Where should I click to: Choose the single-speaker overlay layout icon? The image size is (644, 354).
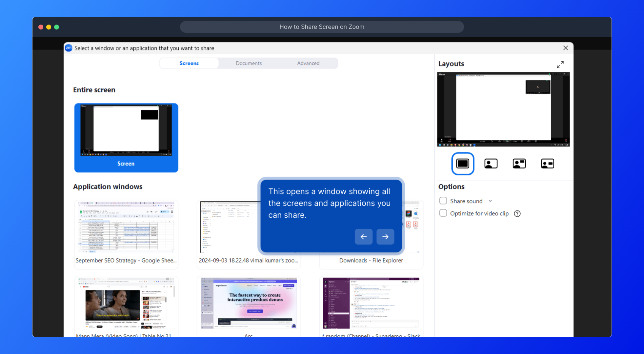click(x=491, y=164)
